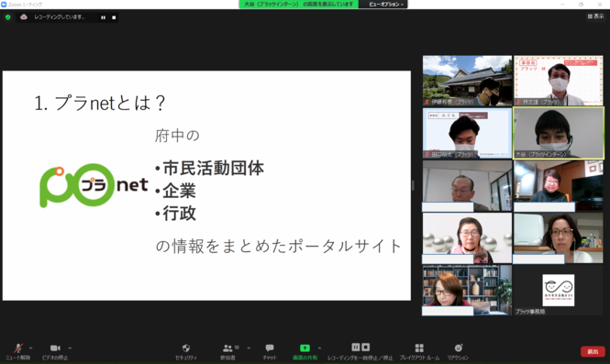The height and width of the screenshot is (364, 610).
Task: Open View Options (ビューオプション) dropdown
Action: click(386, 5)
